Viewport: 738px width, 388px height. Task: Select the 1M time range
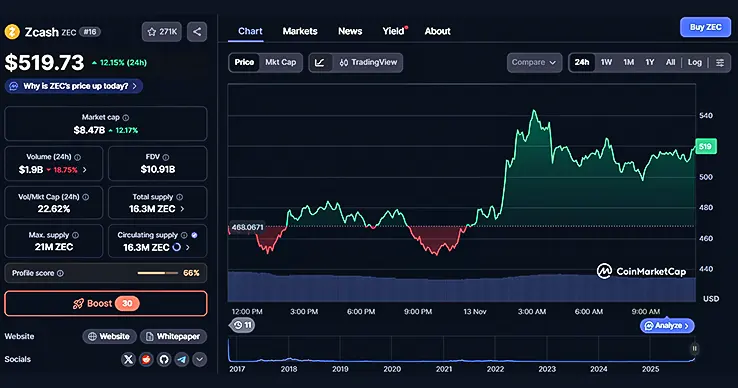coord(628,63)
